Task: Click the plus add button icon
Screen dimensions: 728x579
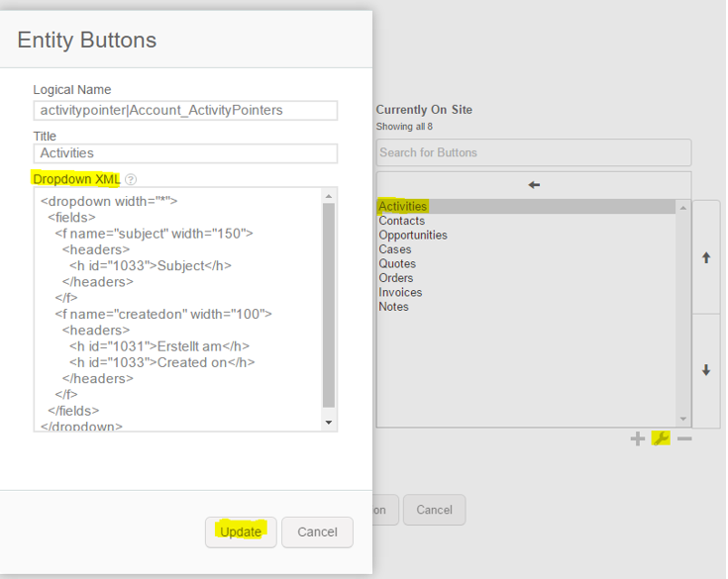Action: pyautogui.click(x=638, y=438)
